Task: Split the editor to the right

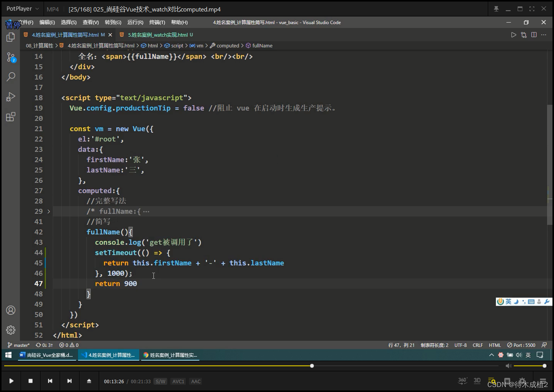Action: [x=534, y=35]
